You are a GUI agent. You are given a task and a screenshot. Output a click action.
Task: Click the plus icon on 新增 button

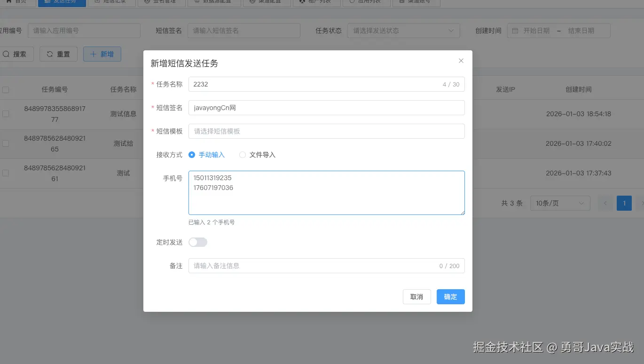click(x=93, y=54)
